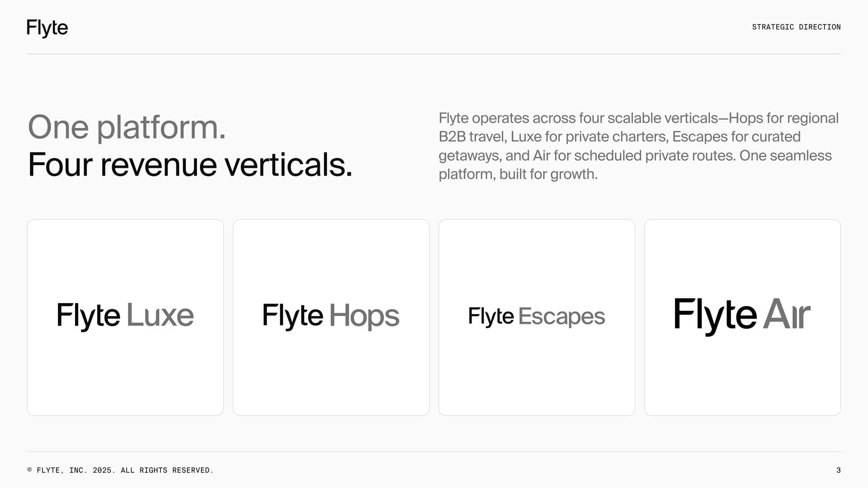
Task: Click "Hops" in the description paragraph
Action: 745,118
